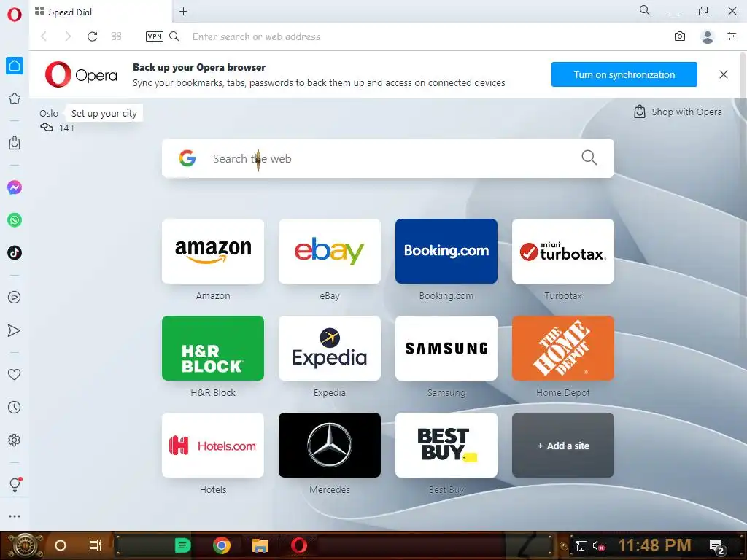Image resolution: width=747 pixels, height=560 pixels.
Task: Open a new tab with plus button
Action: click(x=183, y=12)
